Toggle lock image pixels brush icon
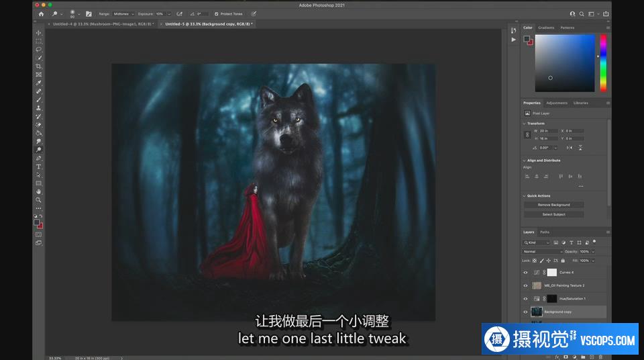 point(541,261)
